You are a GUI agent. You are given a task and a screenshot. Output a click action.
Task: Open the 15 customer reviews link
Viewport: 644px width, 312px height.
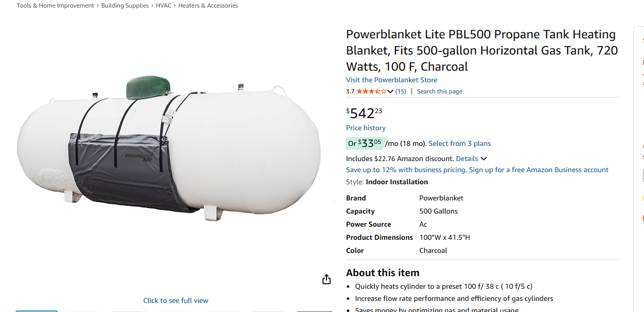(401, 91)
